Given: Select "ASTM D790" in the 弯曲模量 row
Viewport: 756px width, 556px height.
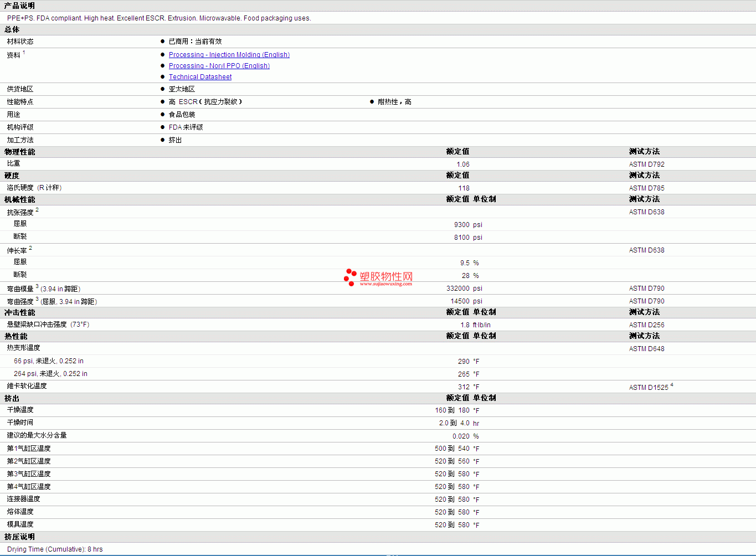Looking at the screenshot, I should tap(647, 289).
